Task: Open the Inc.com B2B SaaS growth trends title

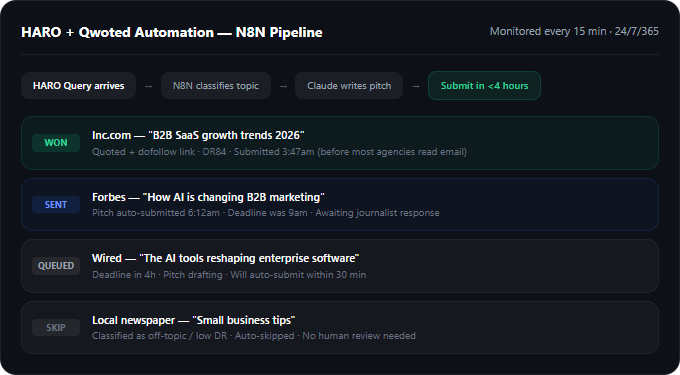Action: pos(198,135)
